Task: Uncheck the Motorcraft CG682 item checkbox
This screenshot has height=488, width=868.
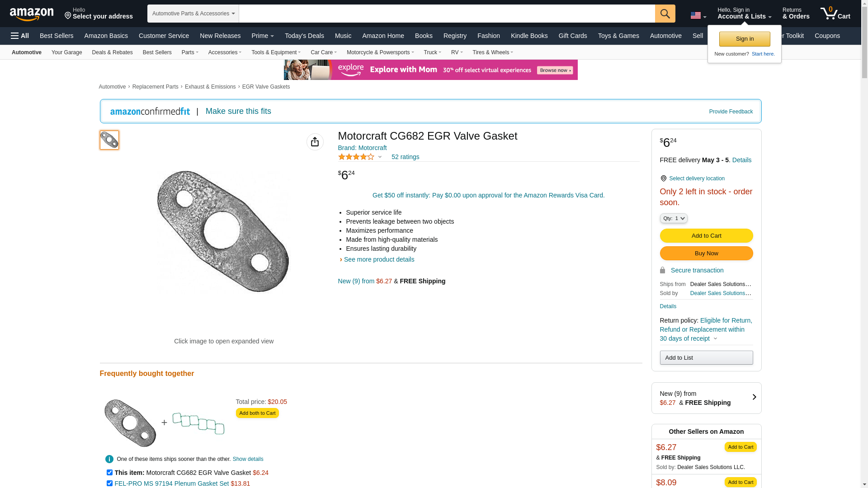Action: pyautogui.click(x=109, y=473)
